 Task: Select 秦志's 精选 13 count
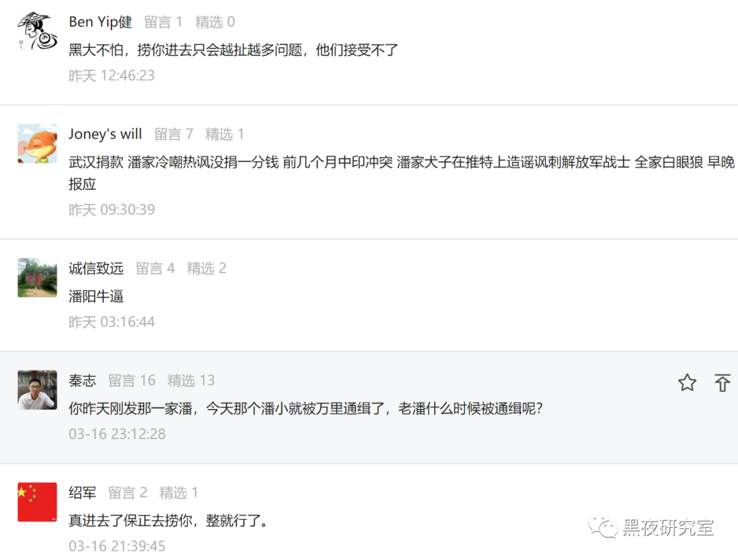coord(191,380)
